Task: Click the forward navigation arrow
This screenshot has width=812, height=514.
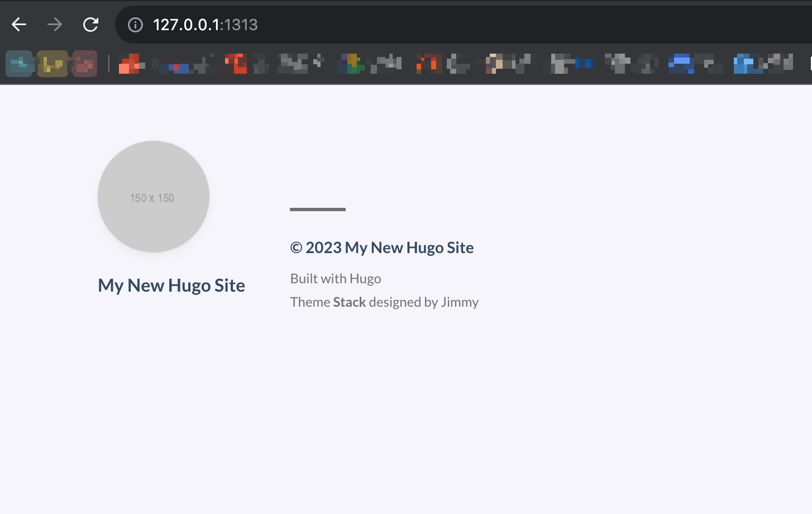Action: pos(55,25)
